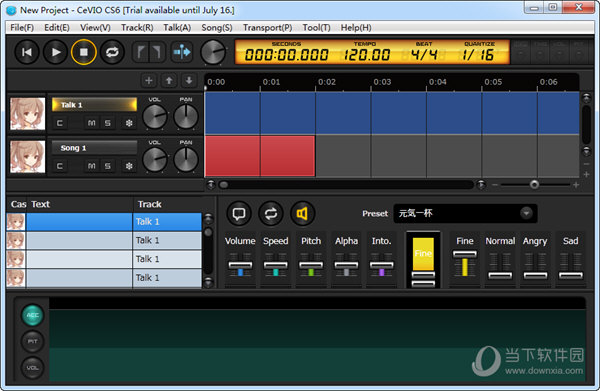Click the Song 1 track cast thumbnail
This screenshot has height=391, width=600.
(x=28, y=156)
